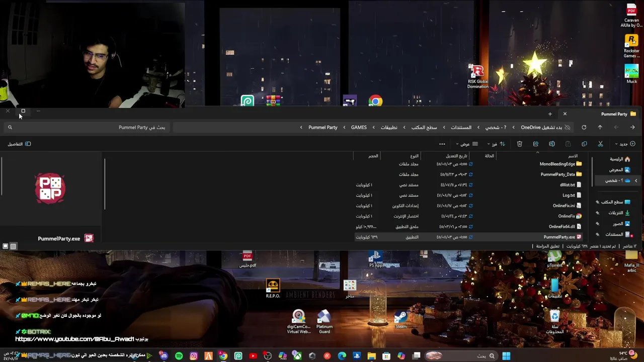Screen dimensions: 644x362
Task: Expand chevron after سطح المكتب in breadcrumb
Action: [405, 128]
